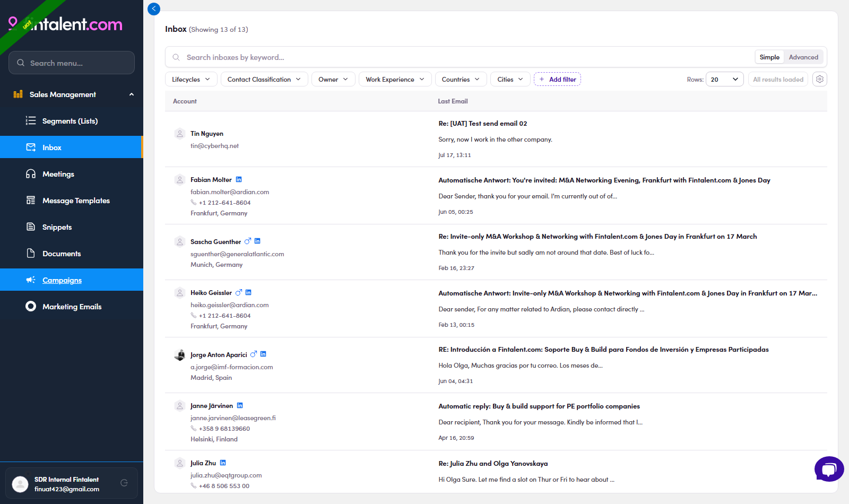Open Janne Järvinen's LinkedIn icon
The width and height of the screenshot is (849, 504).
(x=240, y=406)
